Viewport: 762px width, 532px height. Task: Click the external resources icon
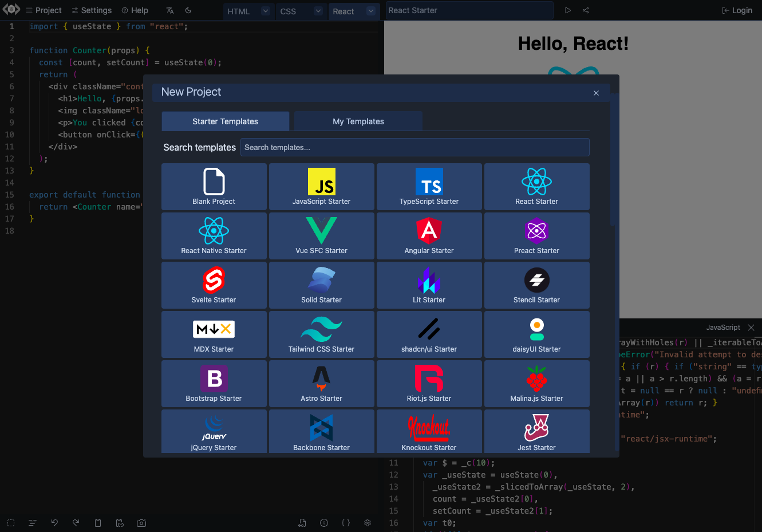tap(302, 523)
